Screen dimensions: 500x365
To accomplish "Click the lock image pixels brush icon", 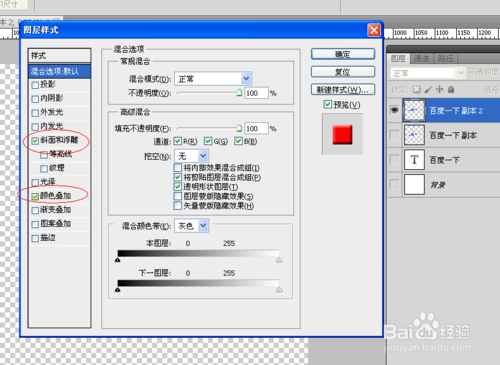I will [x=428, y=89].
